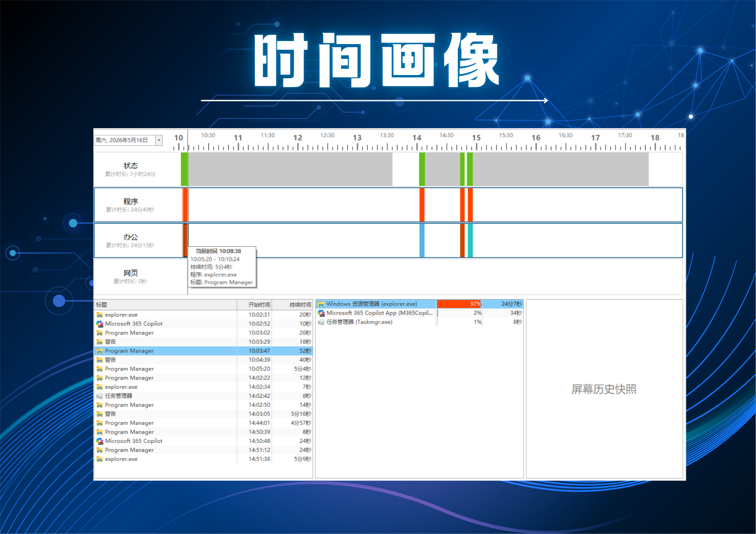The height and width of the screenshot is (534, 756).
Task: Click folder icon of 警告 14:03:05 row
Action: click(x=100, y=414)
